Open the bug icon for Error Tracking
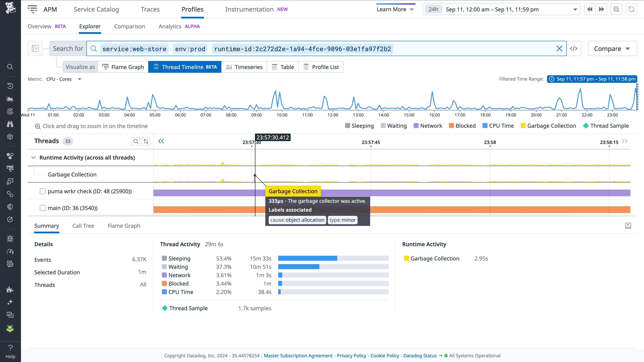Viewport: 644px width, 362px height. coord(10,239)
